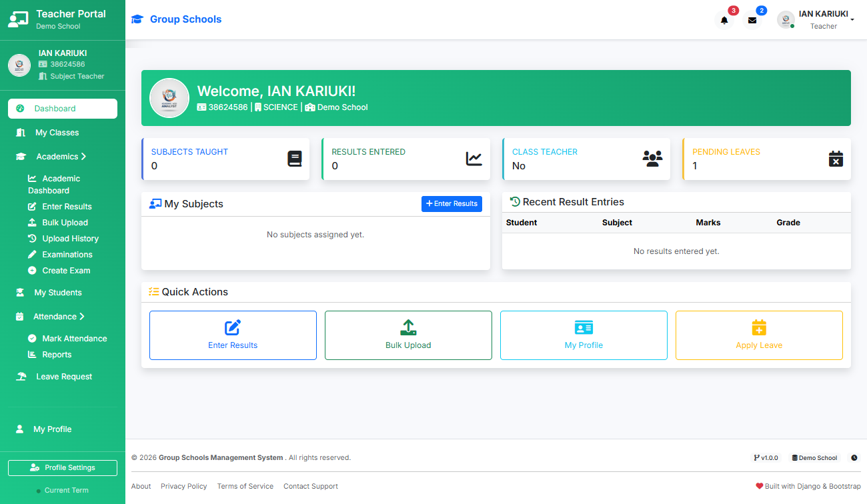Click the book icon in Subjects Taught card
867x504 pixels.
(295, 159)
